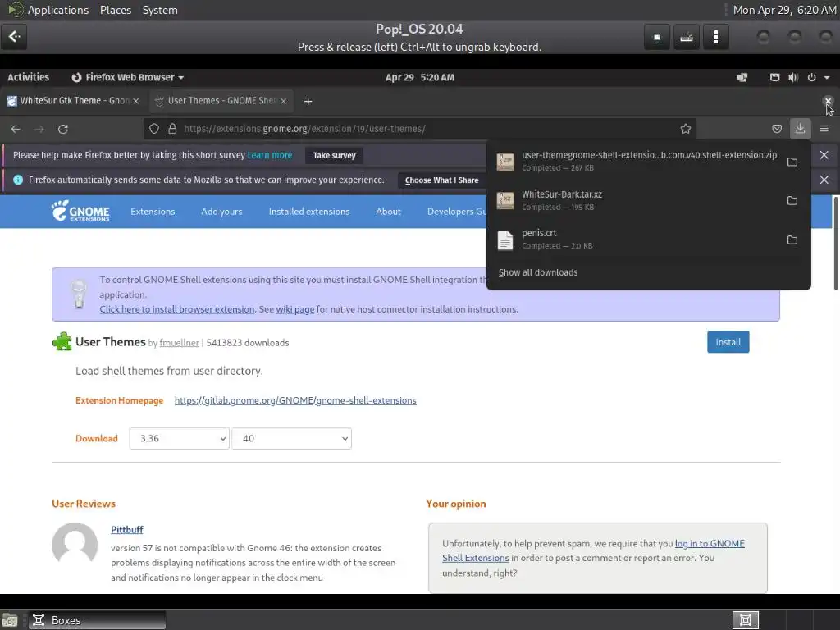Open the Firefox hamburger menu

coord(824,129)
